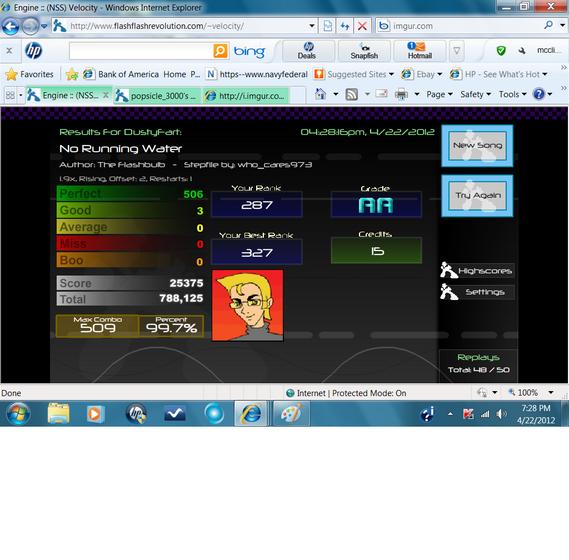Switch to the popsicle_3000's tab
This screenshot has height=560, width=569.
tap(157, 96)
